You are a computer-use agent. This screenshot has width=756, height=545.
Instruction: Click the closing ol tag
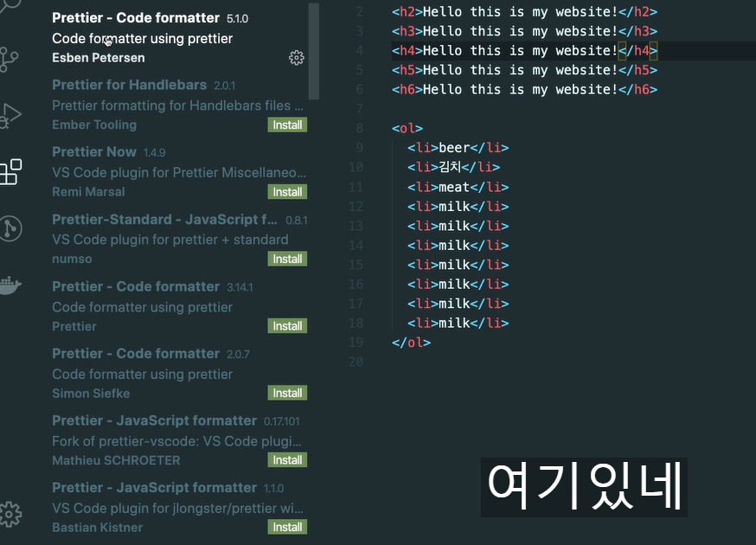pos(411,343)
